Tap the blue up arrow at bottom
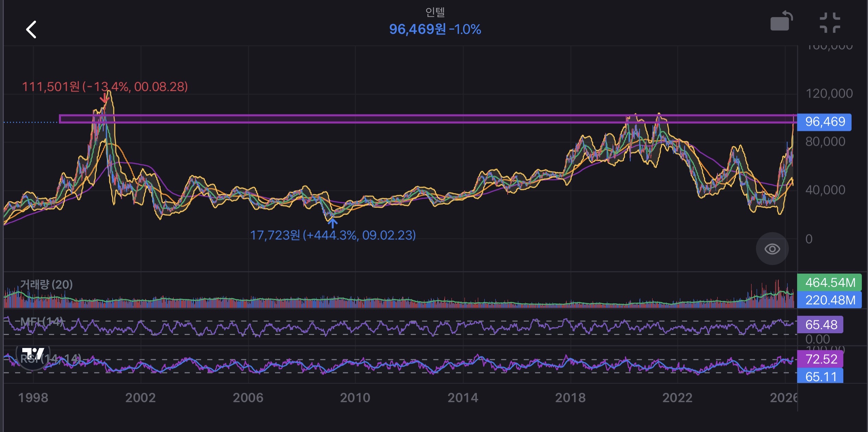The height and width of the screenshot is (432, 868). click(333, 223)
